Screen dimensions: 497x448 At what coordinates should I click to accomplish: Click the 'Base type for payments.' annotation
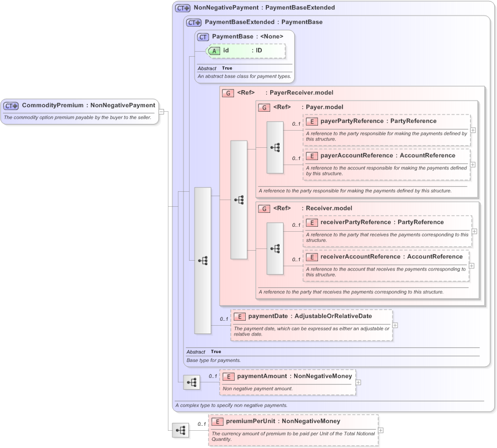click(213, 360)
